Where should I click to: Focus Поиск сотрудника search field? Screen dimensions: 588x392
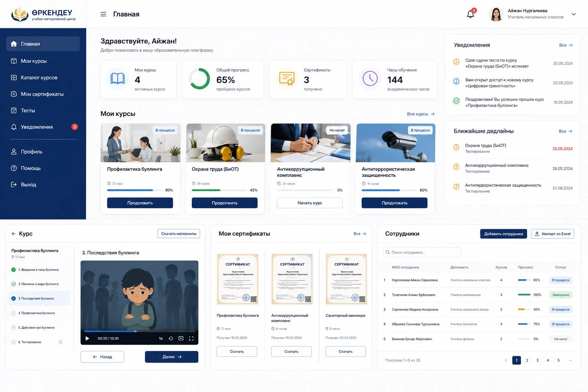422,252
